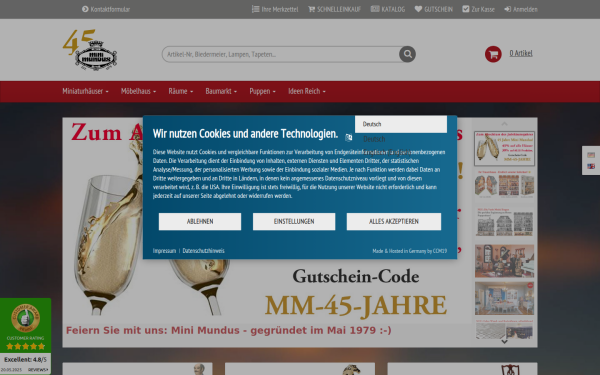The height and width of the screenshot is (375, 600).
Task: Click the MM-45-JAHRE voucher code banner
Action: (355, 305)
